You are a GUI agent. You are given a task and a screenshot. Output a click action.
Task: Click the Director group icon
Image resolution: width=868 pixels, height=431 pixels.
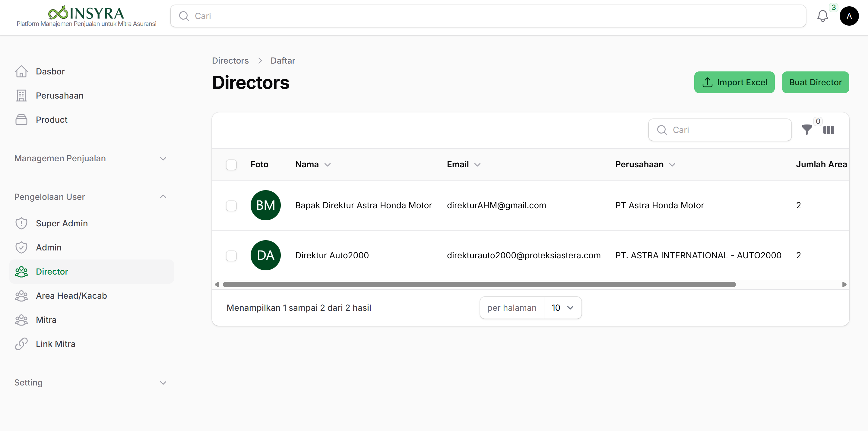pyautogui.click(x=21, y=272)
